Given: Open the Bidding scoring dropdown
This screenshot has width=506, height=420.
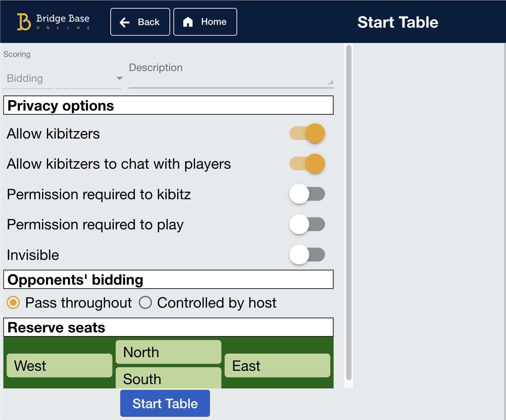Looking at the screenshot, I should (x=61, y=79).
